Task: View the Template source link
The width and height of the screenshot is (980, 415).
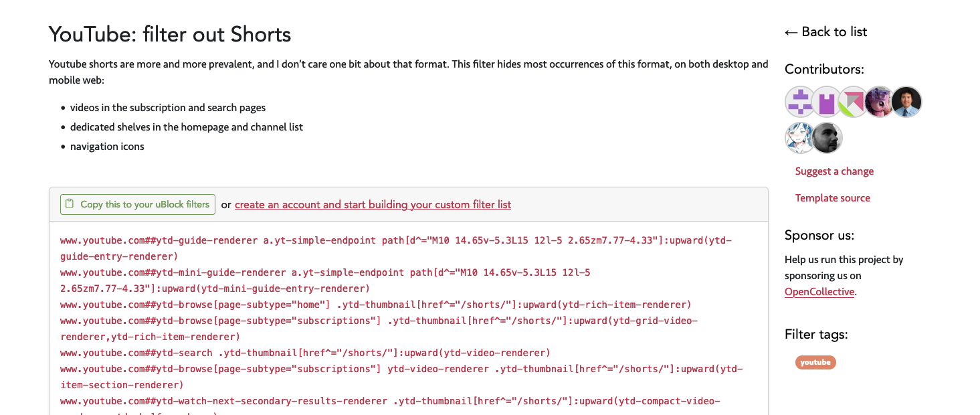Action: point(833,198)
